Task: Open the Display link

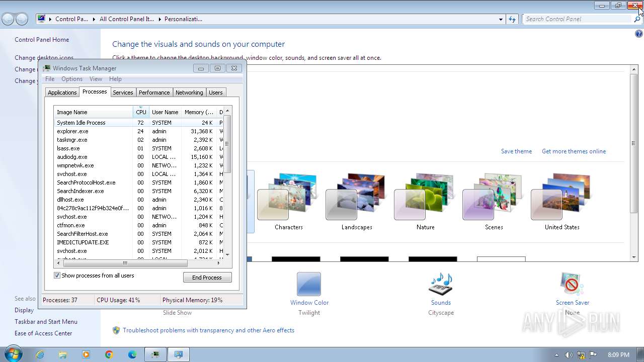Action: (x=24, y=310)
